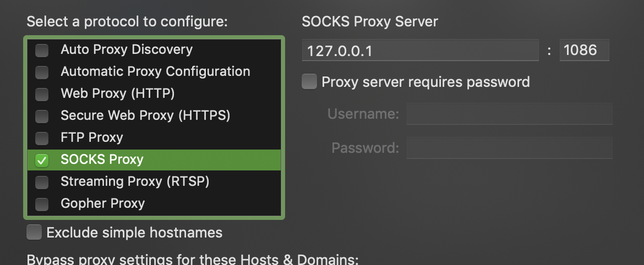Focus the Username input field
Image resolution: width=644 pixels, height=265 pixels.
(509, 114)
